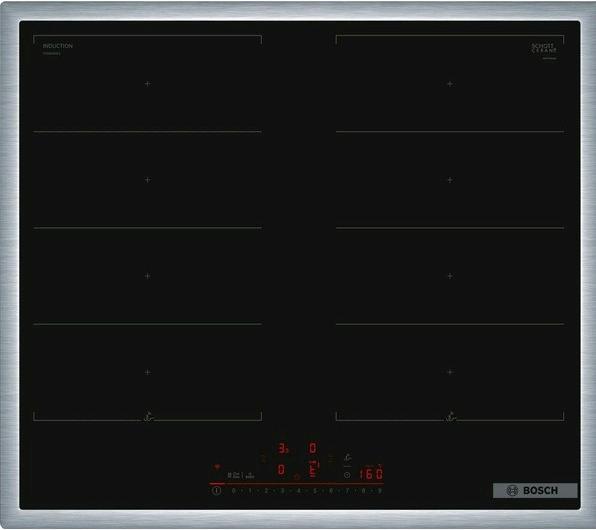Tap the right flex-zone link symbol
This screenshot has width=596, height=530.
[x=331, y=459]
